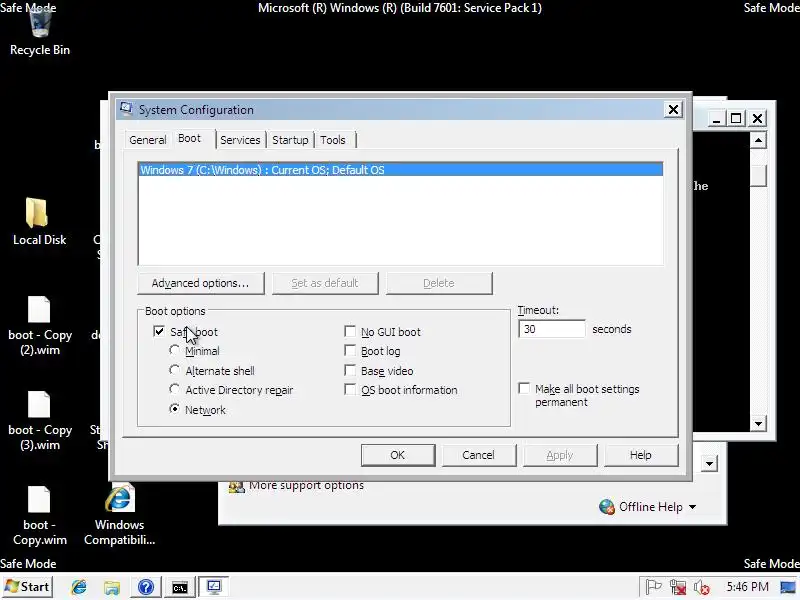Viewport: 800px width, 600px height.
Task: Click the OK button
Action: (x=398, y=455)
